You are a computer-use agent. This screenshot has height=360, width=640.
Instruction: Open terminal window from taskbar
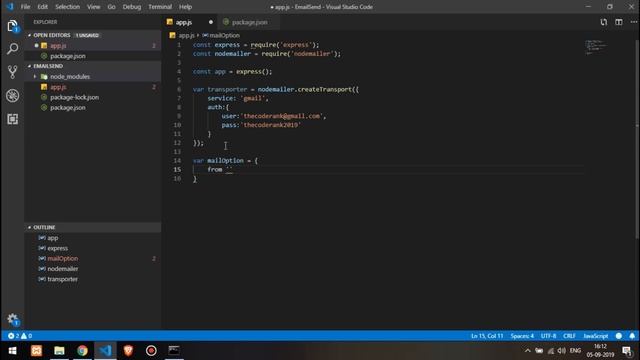174,351
